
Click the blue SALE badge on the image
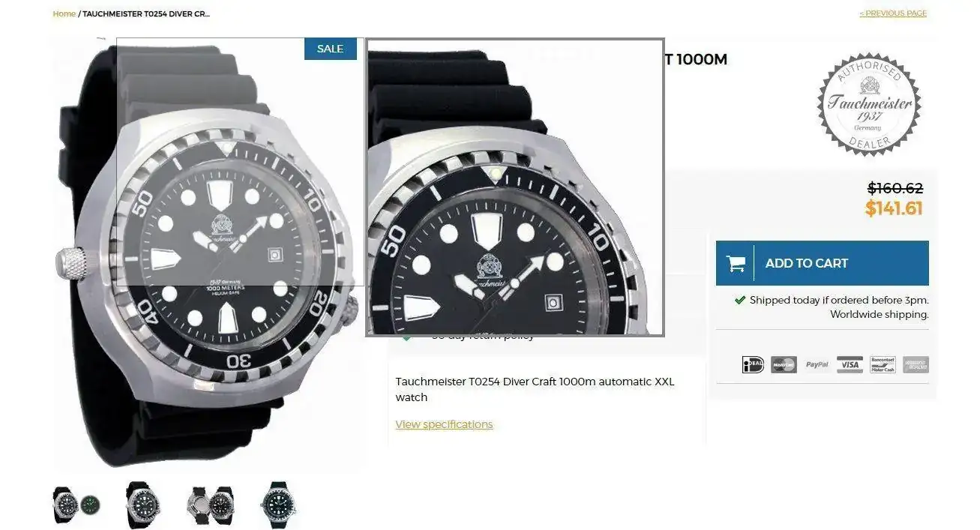point(330,49)
